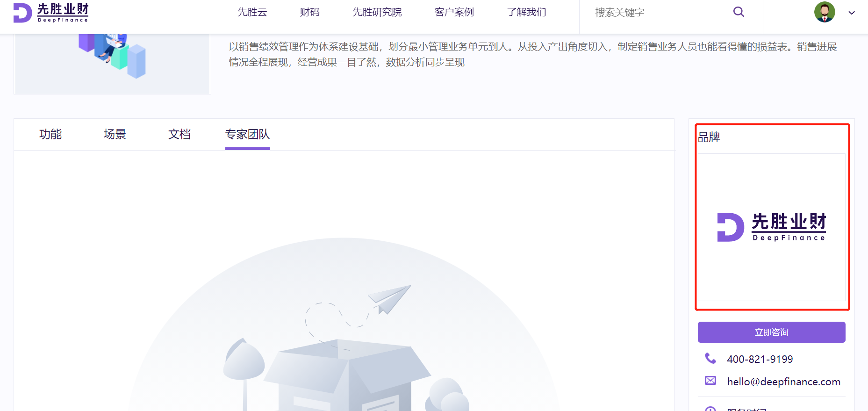The image size is (868, 411).
Task: Click the product description paragraph starting 以销售绩效管理
Action: 533,54
